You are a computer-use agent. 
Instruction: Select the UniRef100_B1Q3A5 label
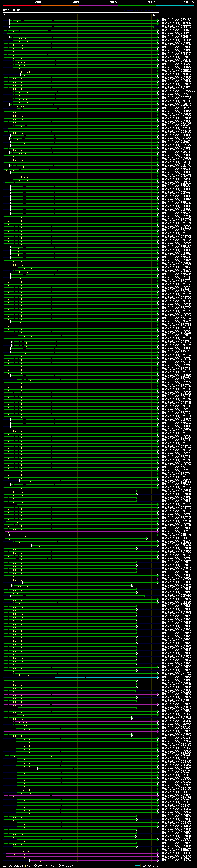(177, 40)
